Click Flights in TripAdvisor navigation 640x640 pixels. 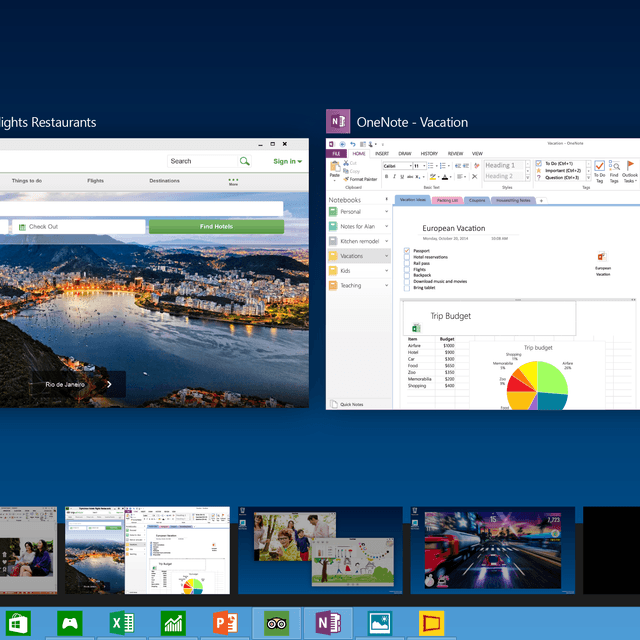(x=95, y=180)
